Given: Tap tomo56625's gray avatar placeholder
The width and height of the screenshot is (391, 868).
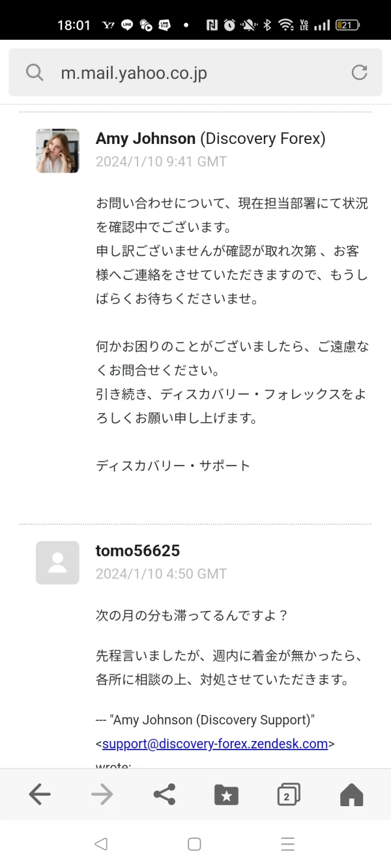Looking at the screenshot, I should click(x=57, y=563).
